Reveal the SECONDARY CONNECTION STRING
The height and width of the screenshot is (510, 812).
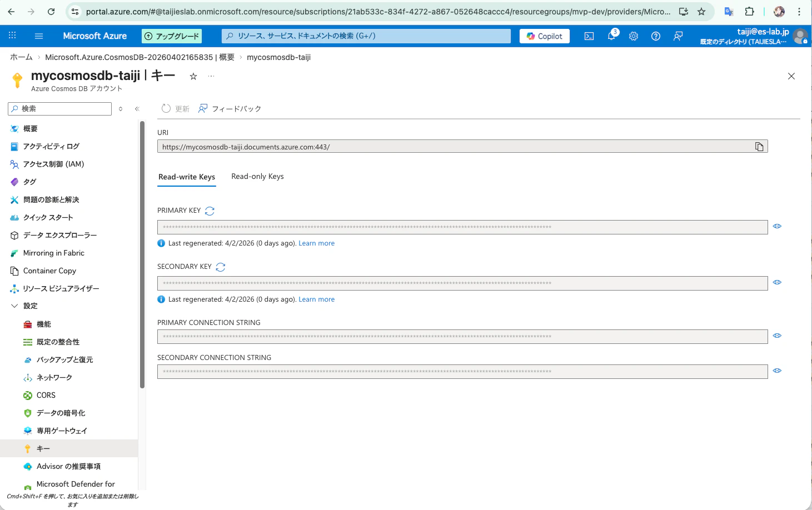tap(777, 371)
